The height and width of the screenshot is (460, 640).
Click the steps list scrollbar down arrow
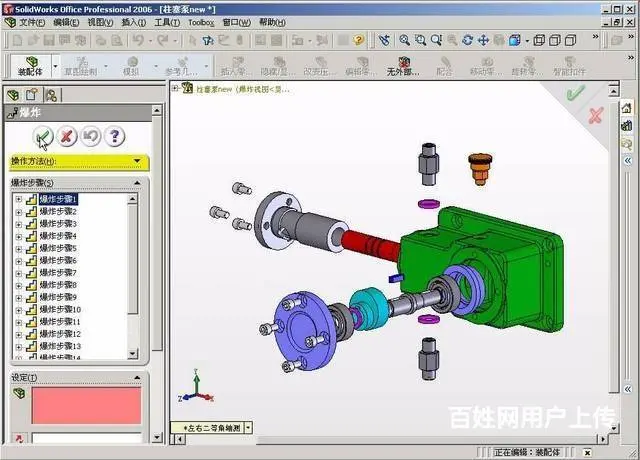[133, 354]
